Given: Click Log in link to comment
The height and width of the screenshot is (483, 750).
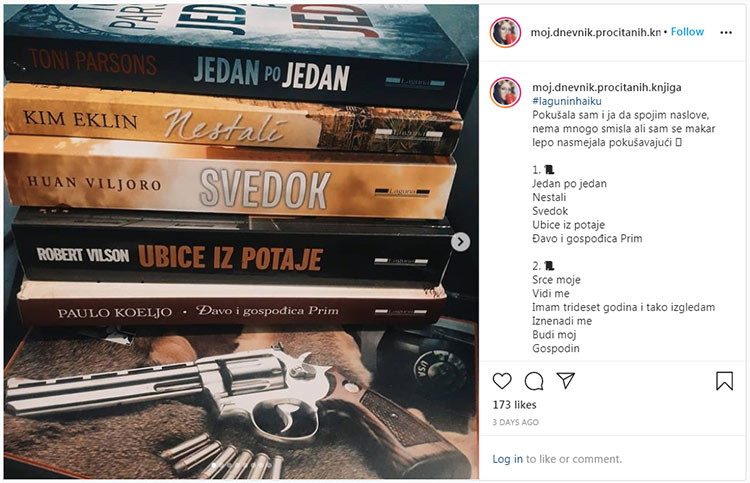Looking at the screenshot, I should coord(507,459).
